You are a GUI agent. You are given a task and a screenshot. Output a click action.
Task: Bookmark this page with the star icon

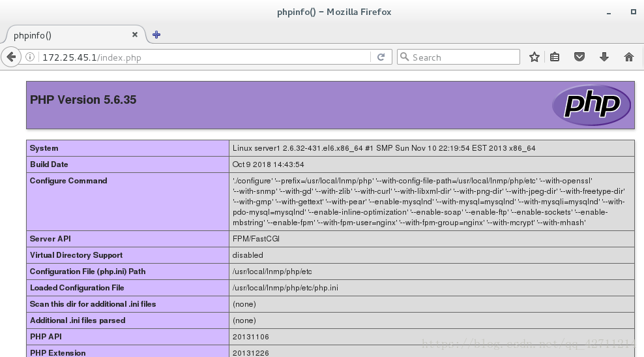click(534, 57)
